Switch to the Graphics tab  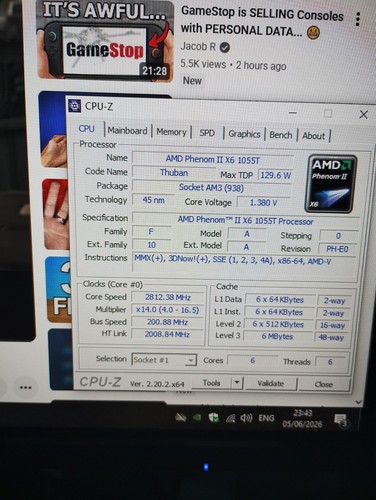(x=244, y=134)
